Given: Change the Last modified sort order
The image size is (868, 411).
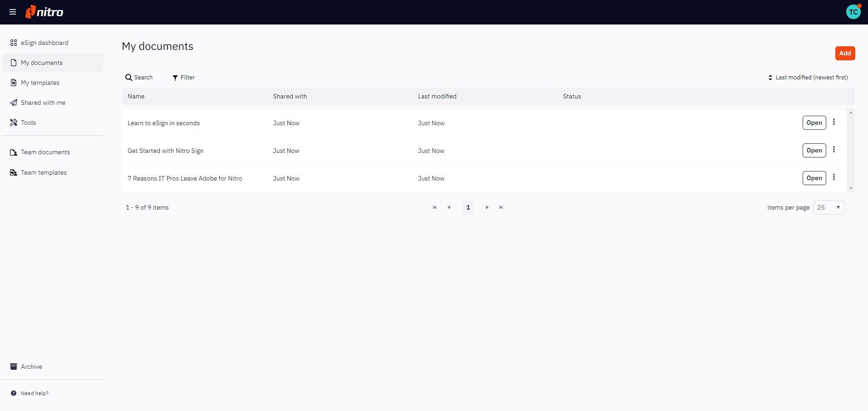Looking at the screenshot, I should click(x=808, y=78).
